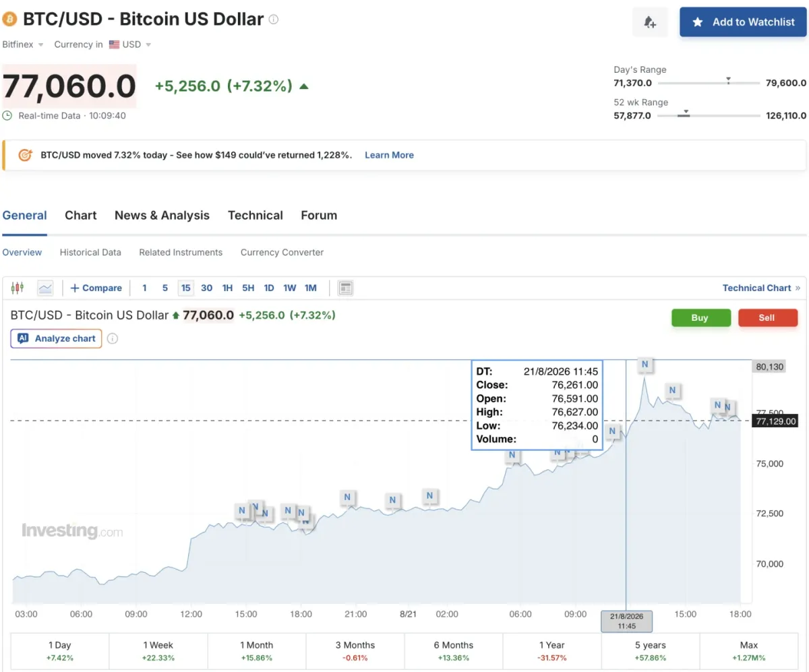Screen dimensions: 809x672
Task: Click the create alert bell icon
Action: (x=650, y=22)
